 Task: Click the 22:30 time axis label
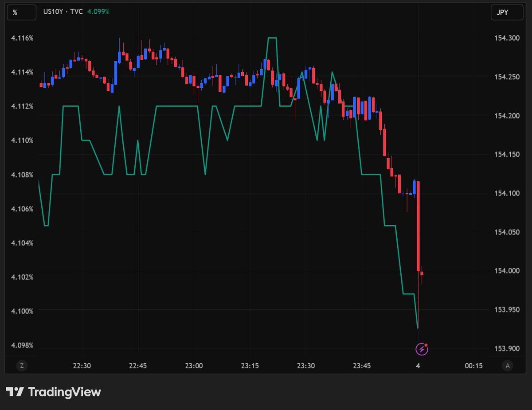tap(82, 366)
